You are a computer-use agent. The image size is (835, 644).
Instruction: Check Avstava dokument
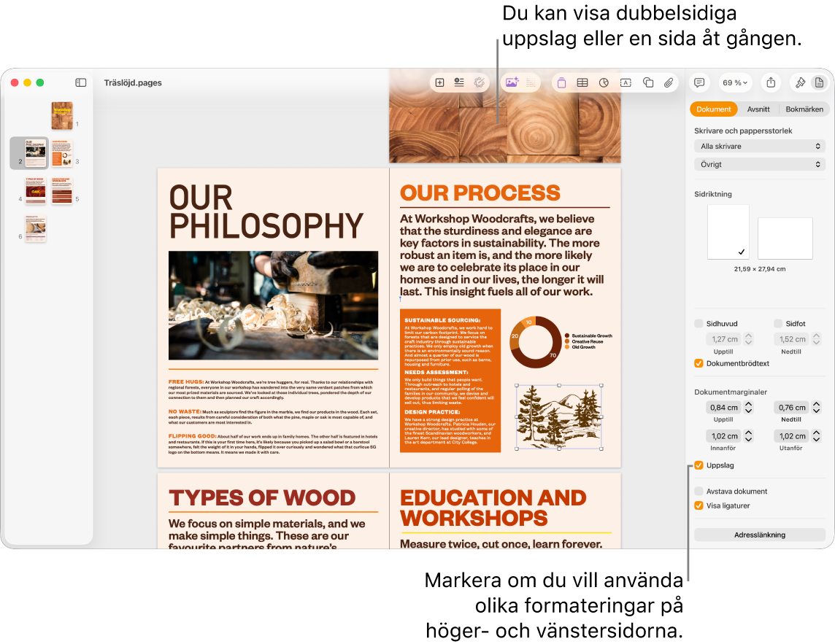point(699,492)
